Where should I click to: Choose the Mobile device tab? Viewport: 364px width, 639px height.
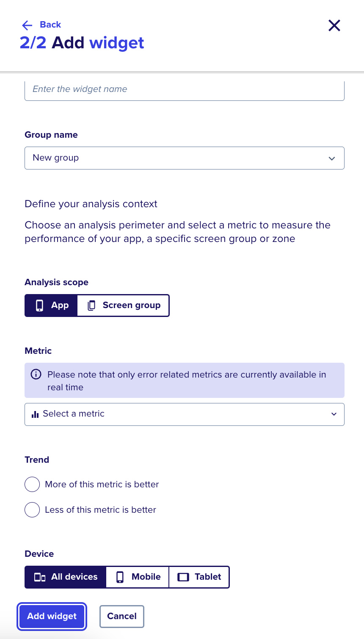coord(138,577)
